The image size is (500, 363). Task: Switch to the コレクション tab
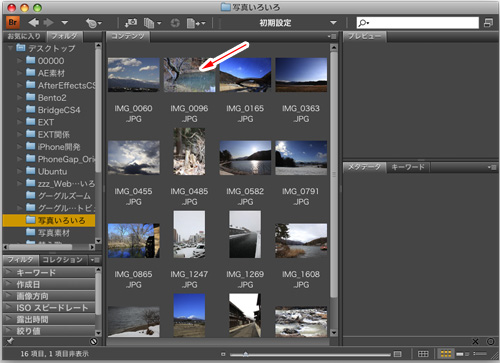pyautogui.click(x=63, y=260)
